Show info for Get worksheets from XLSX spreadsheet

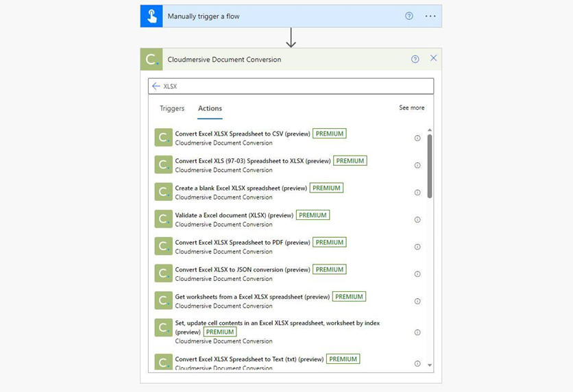tap(417, 301)
